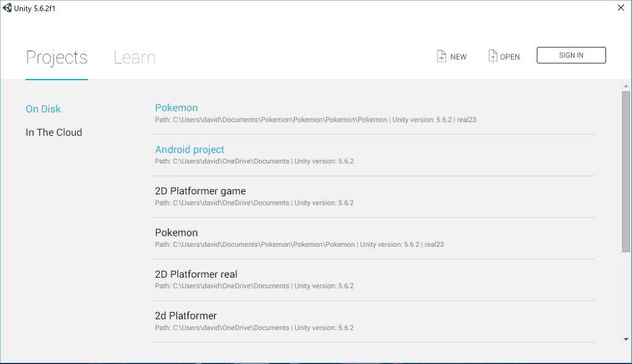Open the 2D Platformer game project
The width and height of the screenshot is (632, 364).
[x=373, y=197]
